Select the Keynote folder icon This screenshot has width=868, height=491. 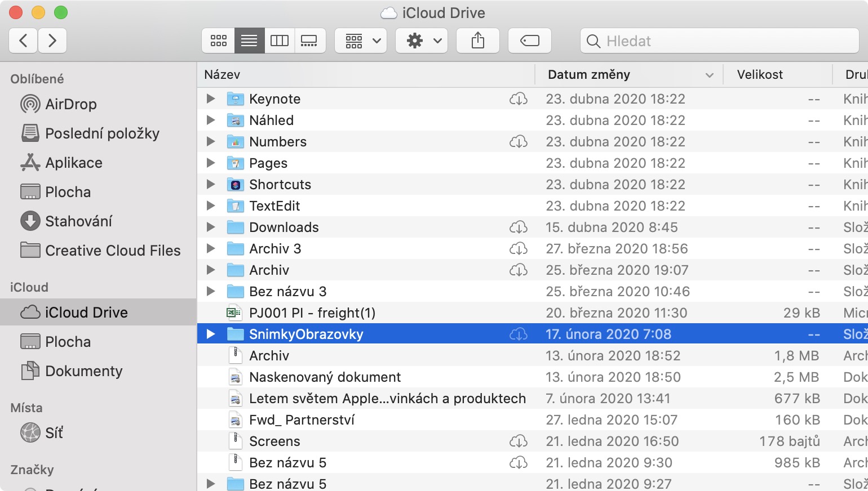click(235, 99)
